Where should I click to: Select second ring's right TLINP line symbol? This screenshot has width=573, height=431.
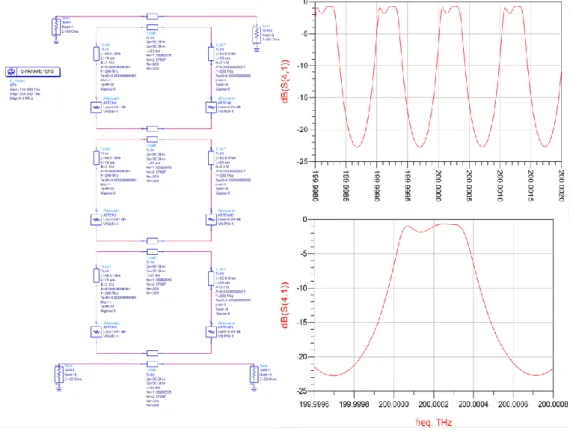point(211,158)
